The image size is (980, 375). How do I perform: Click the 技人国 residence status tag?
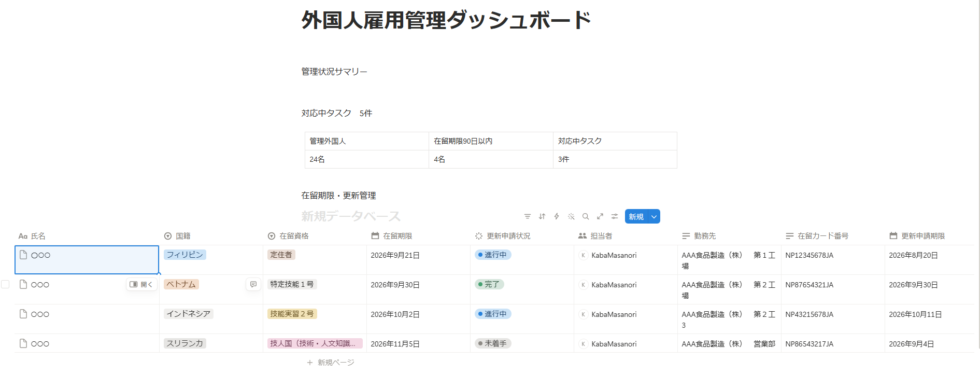click(315, 343)
